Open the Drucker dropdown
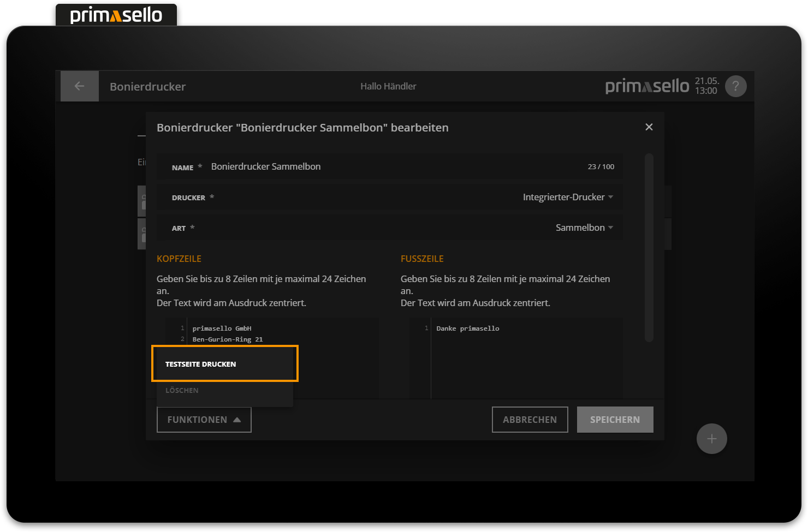Viewport: 808px width, 532px height. click(567, 197)
